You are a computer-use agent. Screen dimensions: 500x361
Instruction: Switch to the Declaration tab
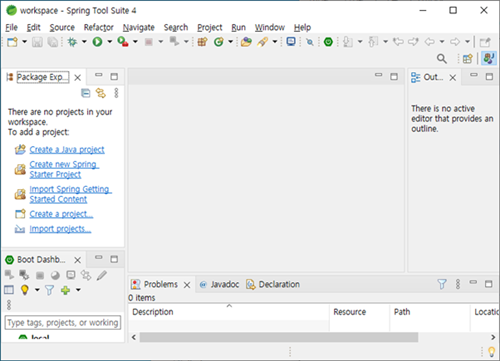click(x=273, y=284)
